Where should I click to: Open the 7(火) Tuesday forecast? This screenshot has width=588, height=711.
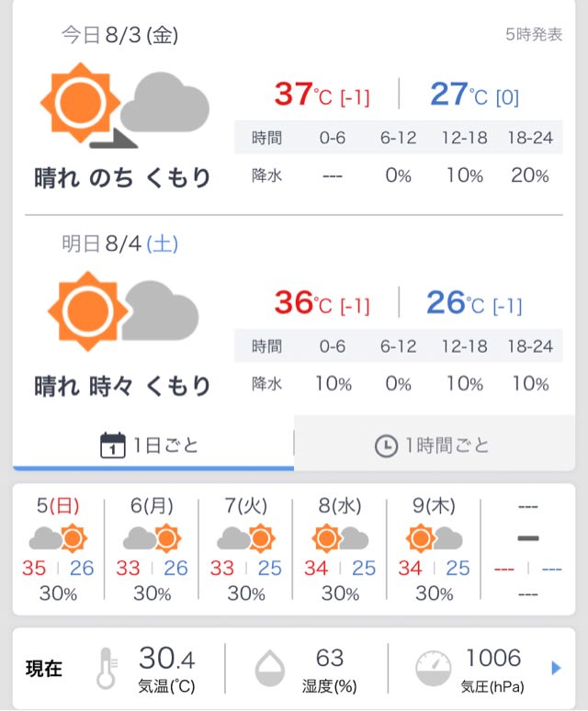click(245, 549)
